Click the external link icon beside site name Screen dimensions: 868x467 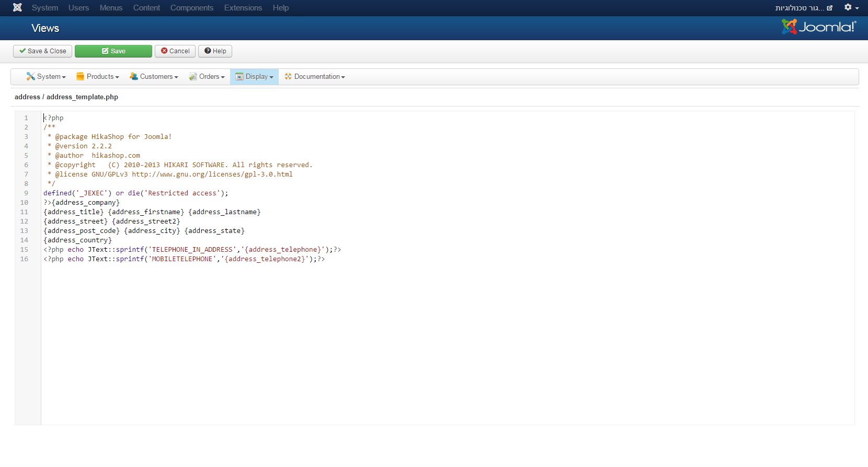point(829,8)
